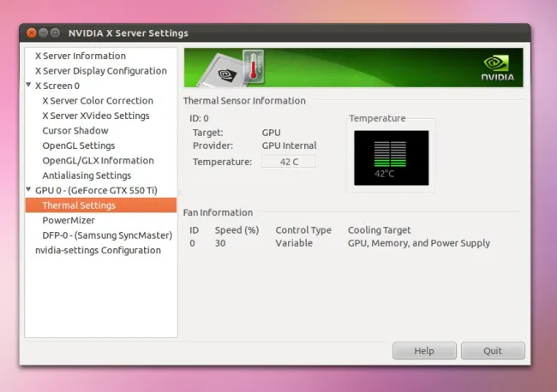
Task: Open OpenGL Settings page
Action: tap(79, 146)
